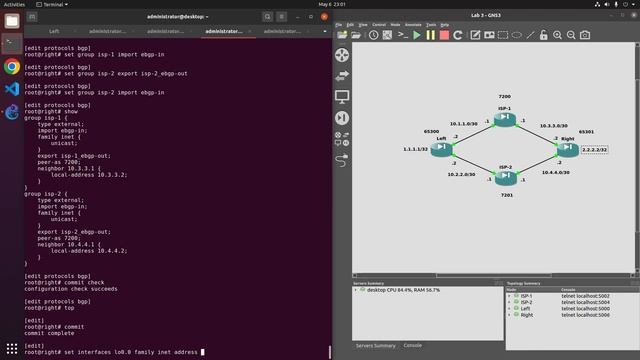Open the View menu in GNS3
This screenshot has height=360, width=640.
(x=363, y=25)
